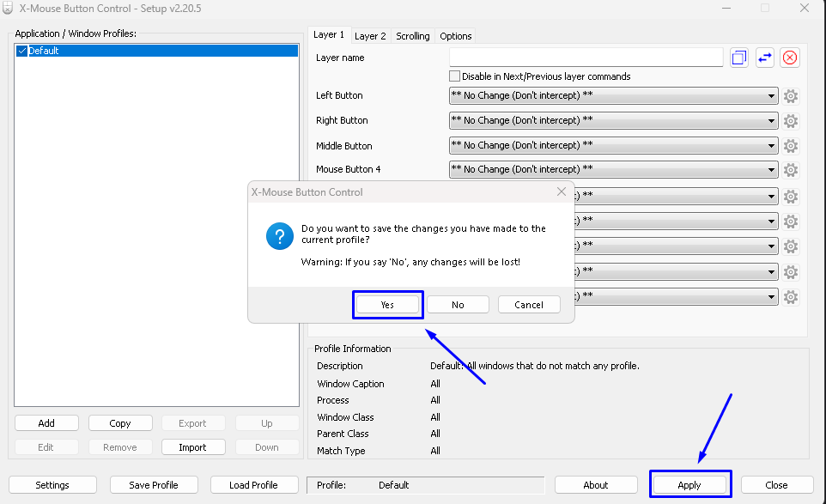Click the Close button at bottom right

(776, 485)
